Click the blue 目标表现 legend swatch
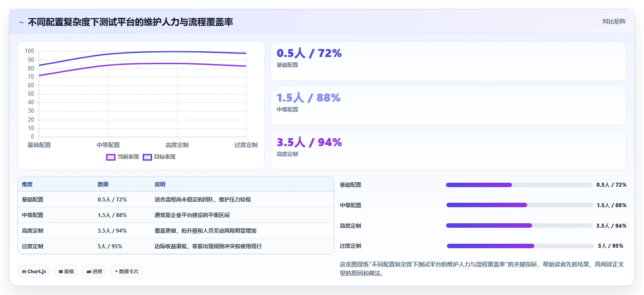The image size is (644, 295). coord(147,157)
